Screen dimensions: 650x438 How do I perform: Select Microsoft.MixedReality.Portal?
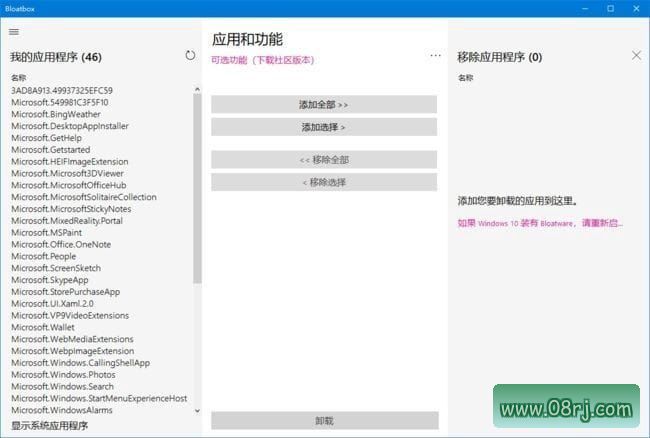[67, 221]
